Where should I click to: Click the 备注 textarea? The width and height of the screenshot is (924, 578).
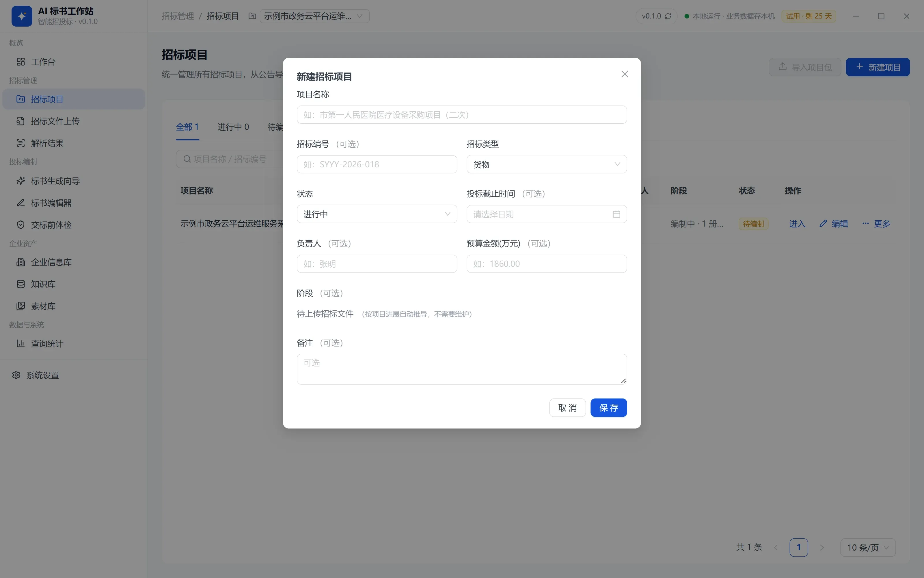coord(462,369)
